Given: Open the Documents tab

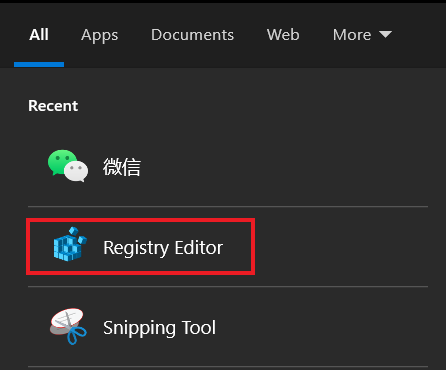Looking at the screenshot, I should tap(192, 35).
